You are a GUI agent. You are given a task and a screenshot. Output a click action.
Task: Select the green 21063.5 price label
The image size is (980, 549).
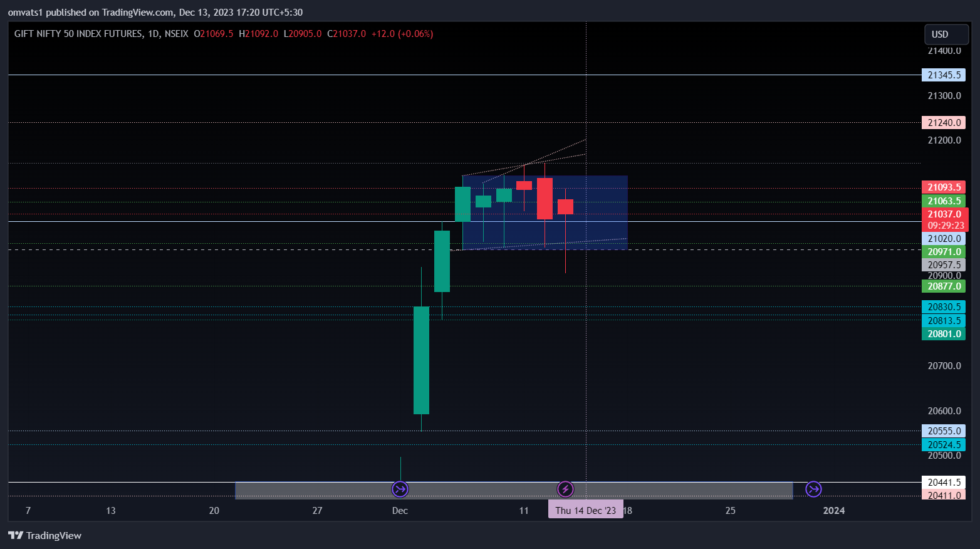pyautogui.click(x=944, y=201)
